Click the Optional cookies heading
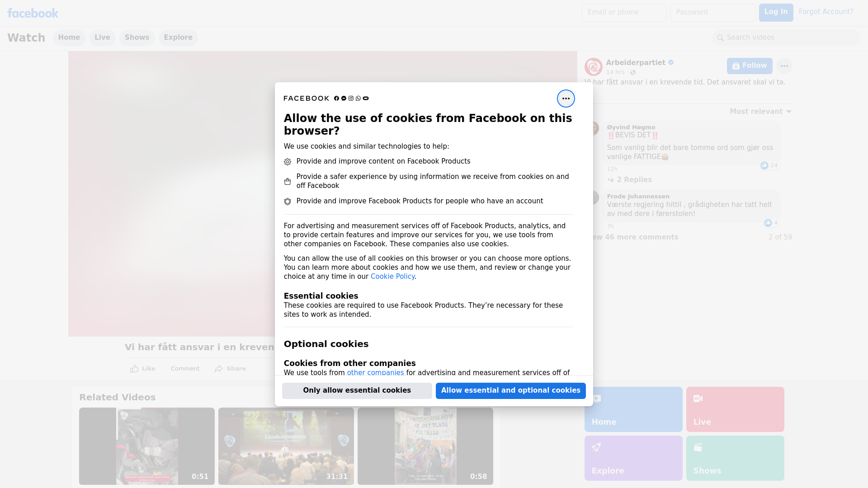 pos(326,344)
